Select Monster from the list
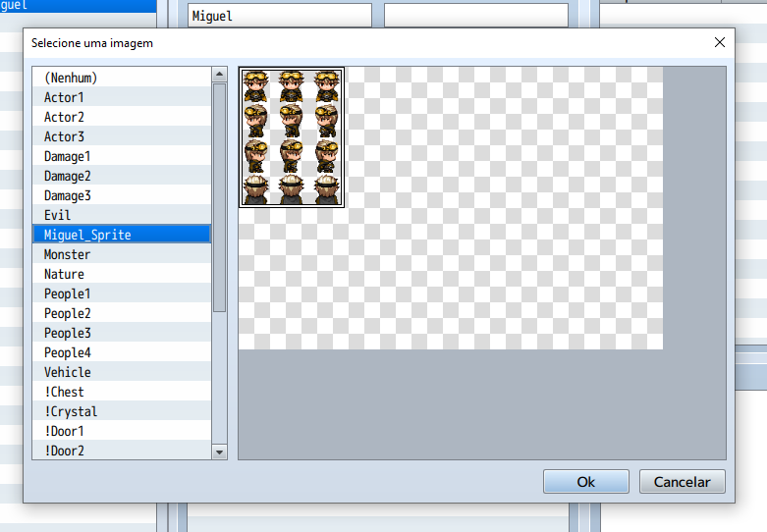The image size is (767, 532). (x=121, y=254)
